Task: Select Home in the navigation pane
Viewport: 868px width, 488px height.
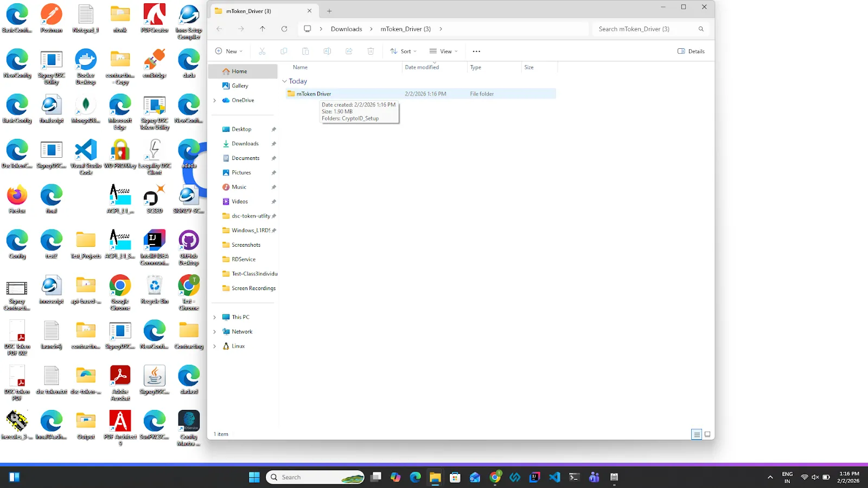Action: click(x=243, y=72)
